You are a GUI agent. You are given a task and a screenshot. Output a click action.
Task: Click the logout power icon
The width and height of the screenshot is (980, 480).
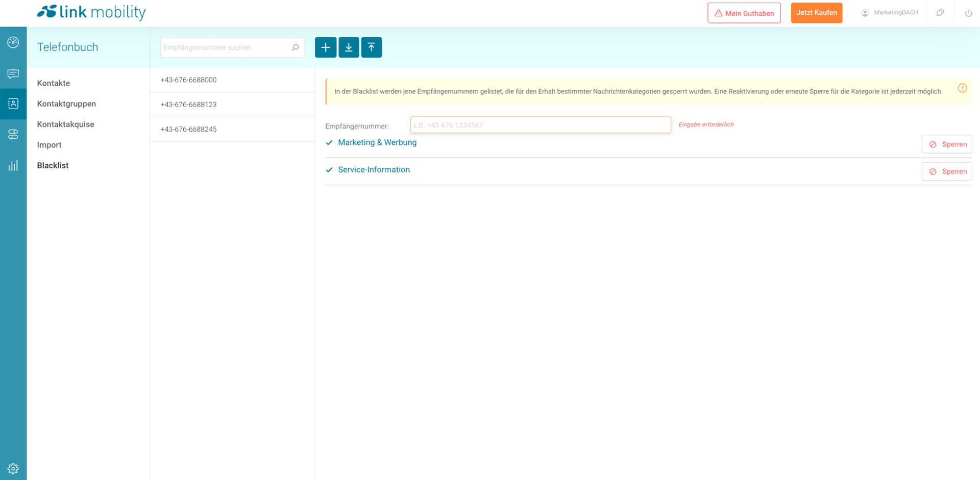coord(968,13)
